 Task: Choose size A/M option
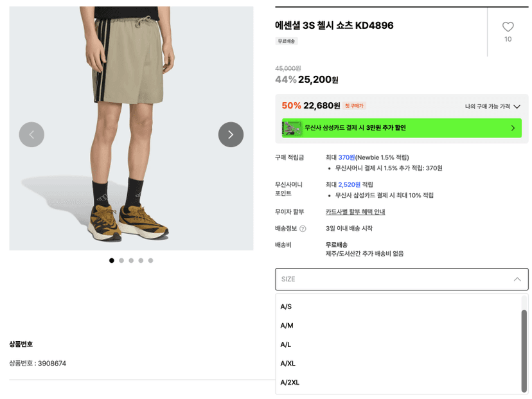pyautogui.click(x=398, y=326)
